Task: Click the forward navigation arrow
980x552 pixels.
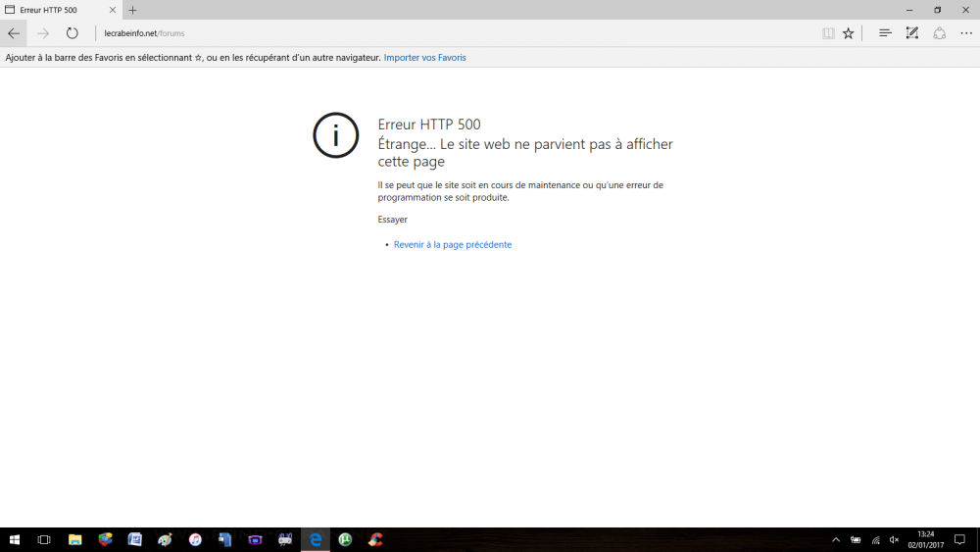Action: click(42, 33)
